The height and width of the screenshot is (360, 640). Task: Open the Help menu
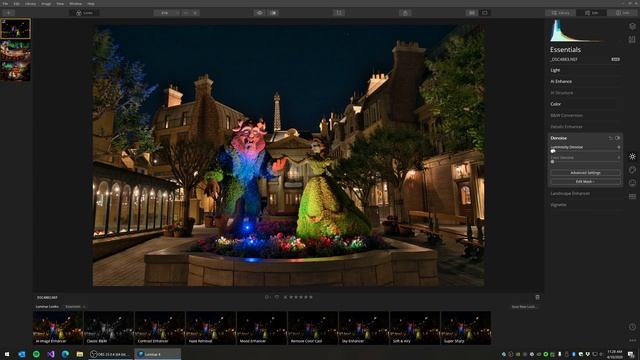[91, 4]
